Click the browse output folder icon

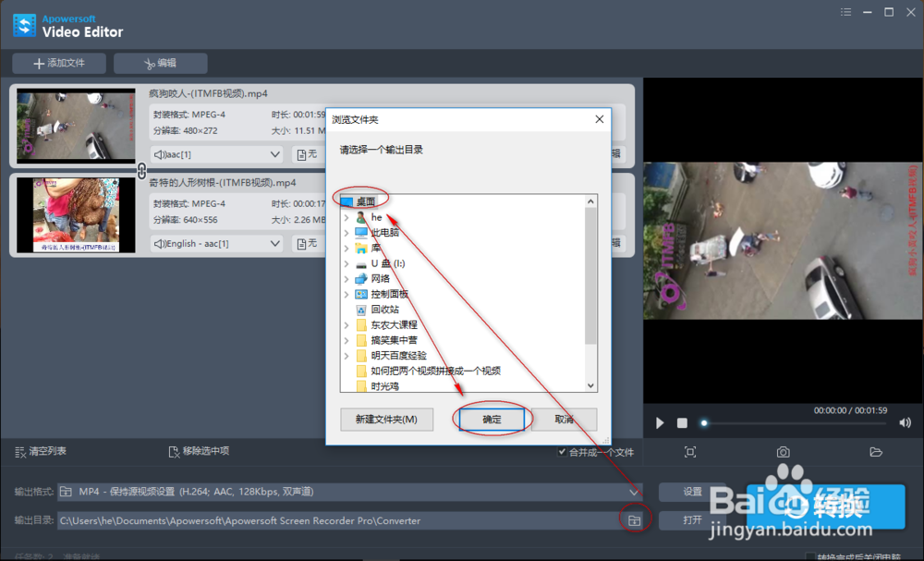coord(634,520)
